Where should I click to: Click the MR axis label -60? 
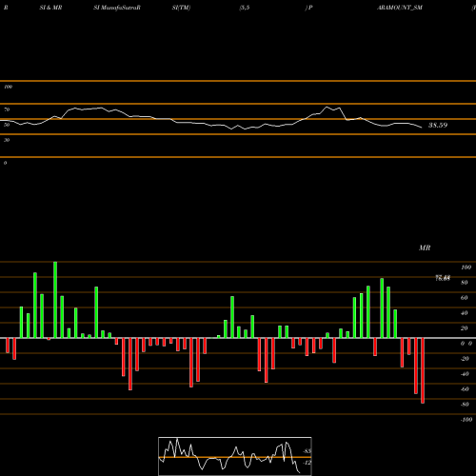click(465, 389)
